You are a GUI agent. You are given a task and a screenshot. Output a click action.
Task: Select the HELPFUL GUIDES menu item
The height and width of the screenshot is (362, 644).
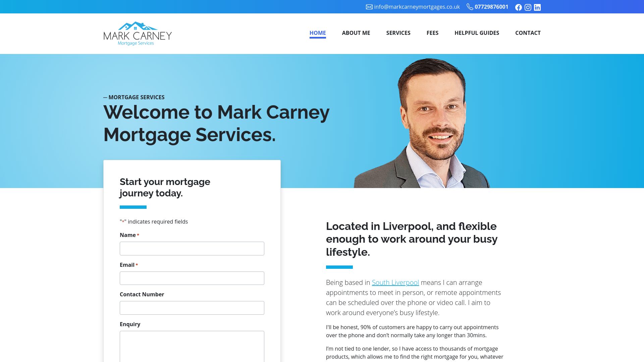(476, 32)
